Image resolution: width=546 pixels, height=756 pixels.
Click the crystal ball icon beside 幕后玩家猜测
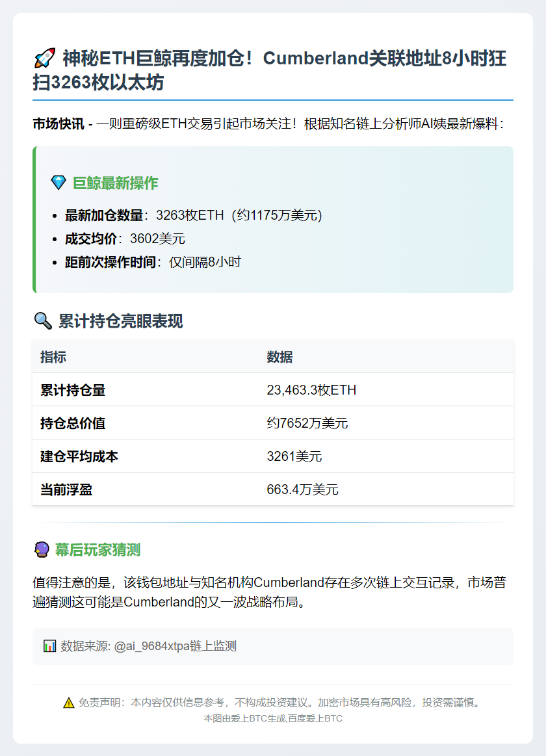coord(42,550)
